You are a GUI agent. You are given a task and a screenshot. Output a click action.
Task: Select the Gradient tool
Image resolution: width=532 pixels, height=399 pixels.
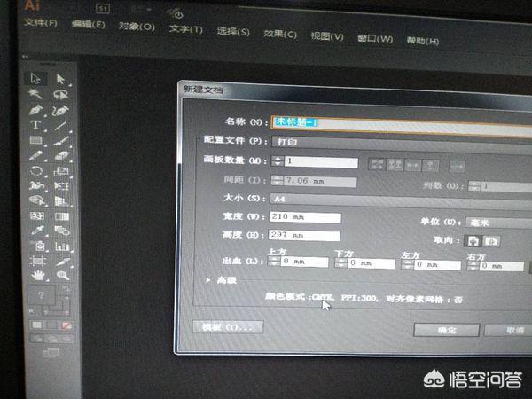(x=62, y=216)
